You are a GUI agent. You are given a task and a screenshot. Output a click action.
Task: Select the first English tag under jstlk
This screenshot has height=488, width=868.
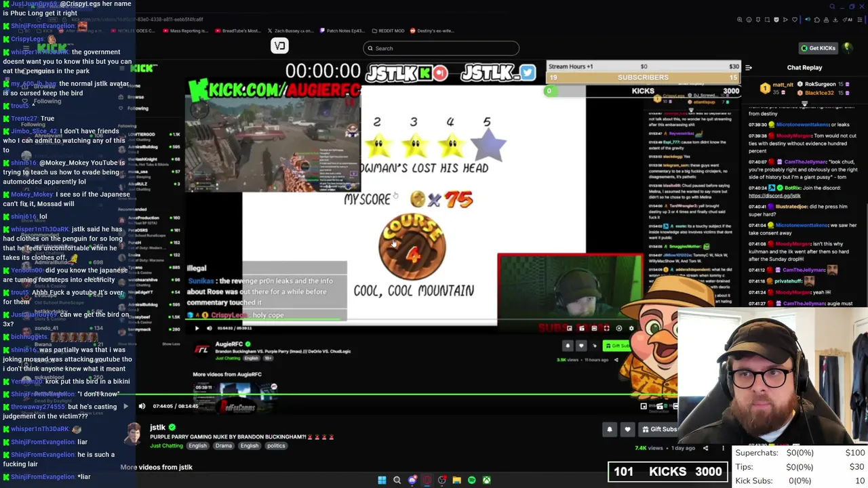pos(197,446)
